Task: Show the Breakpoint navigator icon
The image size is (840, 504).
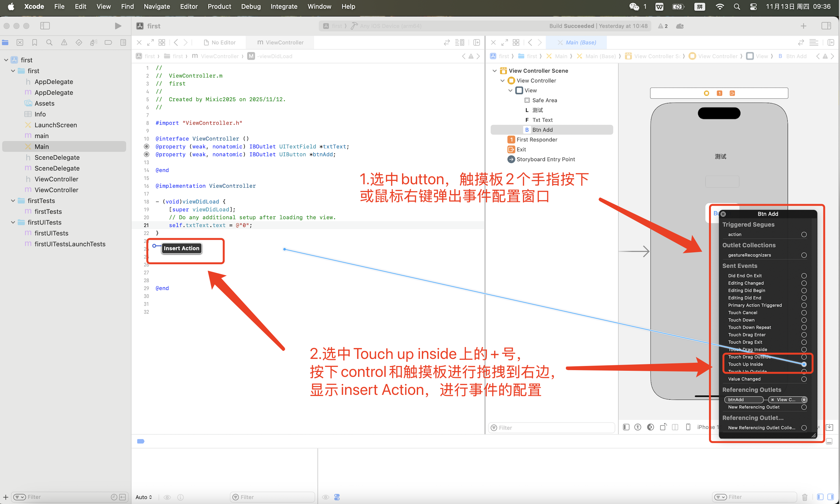Action: [x=108, y=42]
